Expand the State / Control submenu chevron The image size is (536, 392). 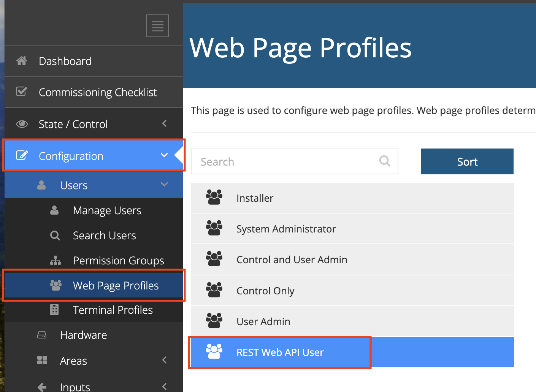(x=165, y=123)
